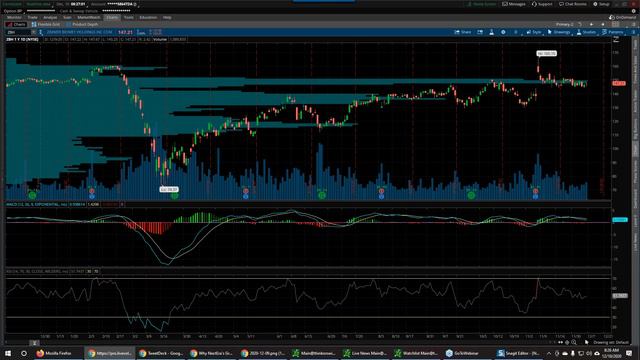Open the Studies dropdown
640x360 pixels.
[x=586, y=32]
